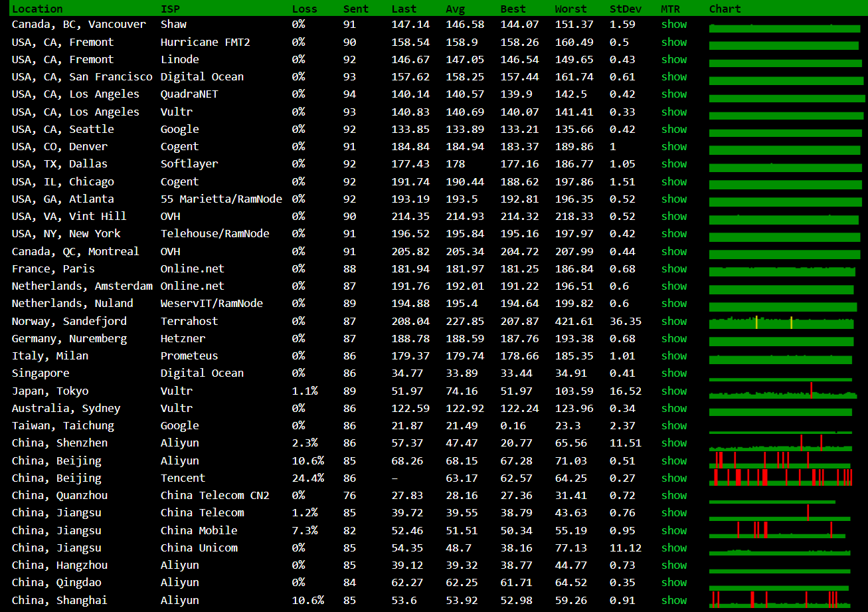Open MTR for Online.net Paris
This screenshot has width=868, height=612.
pyautogui.click(x=674, y=268)
